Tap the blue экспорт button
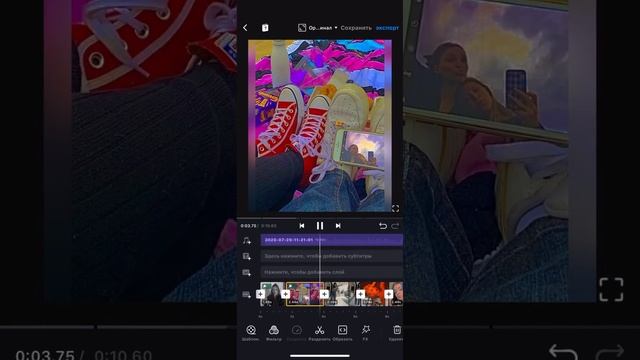This screenshot has height=360, width=640. pyautogui.click(x=387, y=28)
